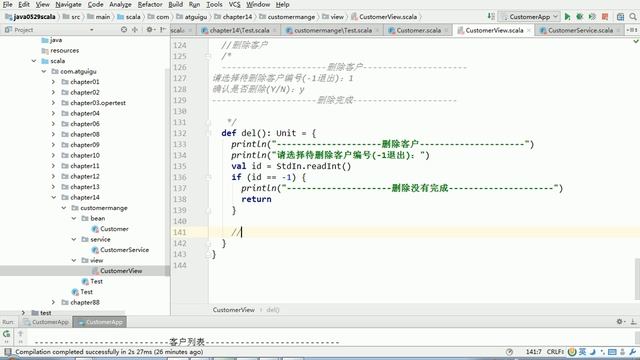This screenshot has width=640, height=360.
Task: Click line number 135 in the gutter
Action: 180,166
